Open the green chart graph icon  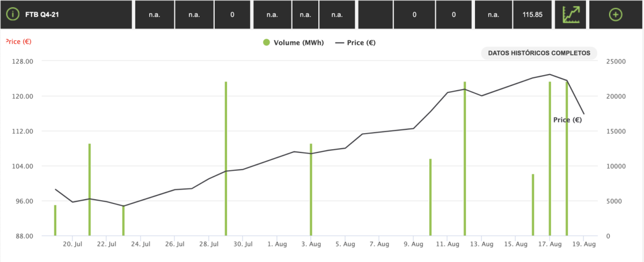click(574, 14)
